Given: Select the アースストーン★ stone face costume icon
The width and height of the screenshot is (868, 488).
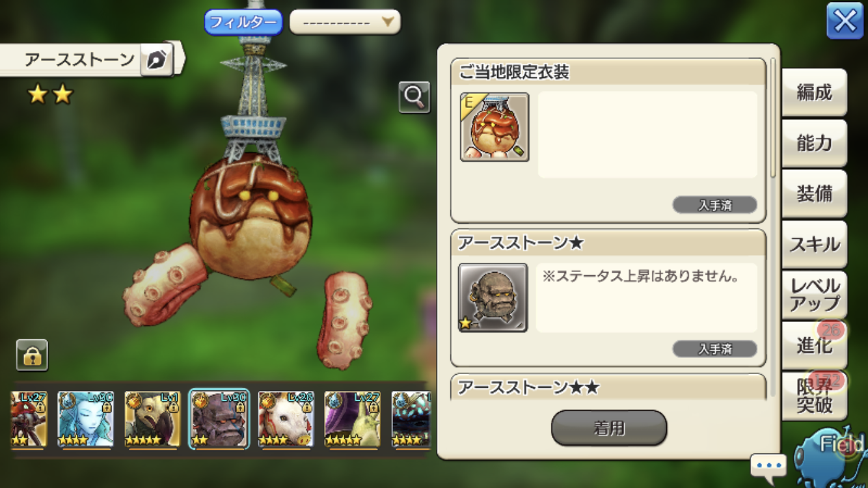Looking at the screenshot, I should (493, 298).
